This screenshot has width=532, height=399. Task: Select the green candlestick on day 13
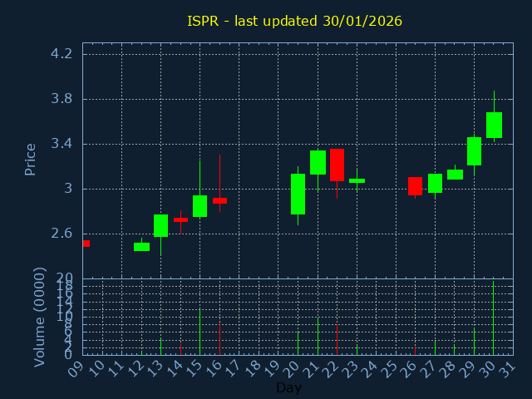pyautogui.click(x=160, y=225)
